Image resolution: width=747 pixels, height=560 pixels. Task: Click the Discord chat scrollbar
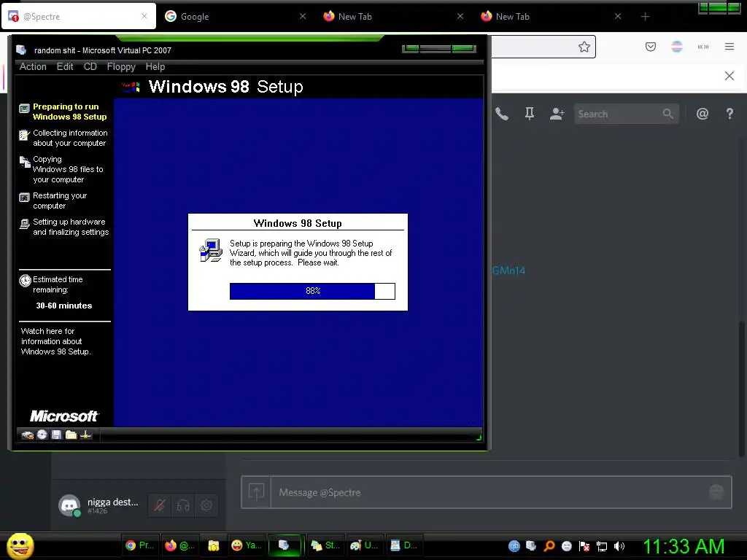tap(741, 388)
